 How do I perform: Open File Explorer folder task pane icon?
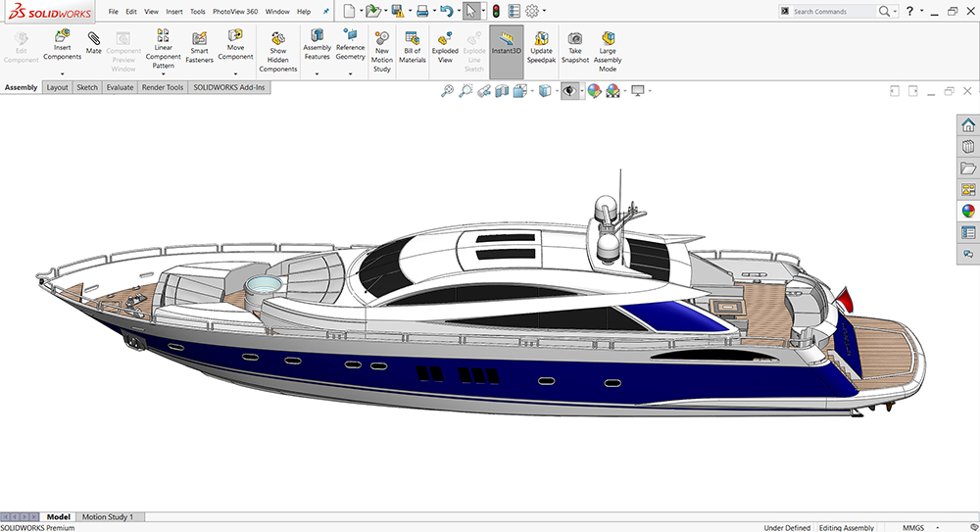pos(968,169)
